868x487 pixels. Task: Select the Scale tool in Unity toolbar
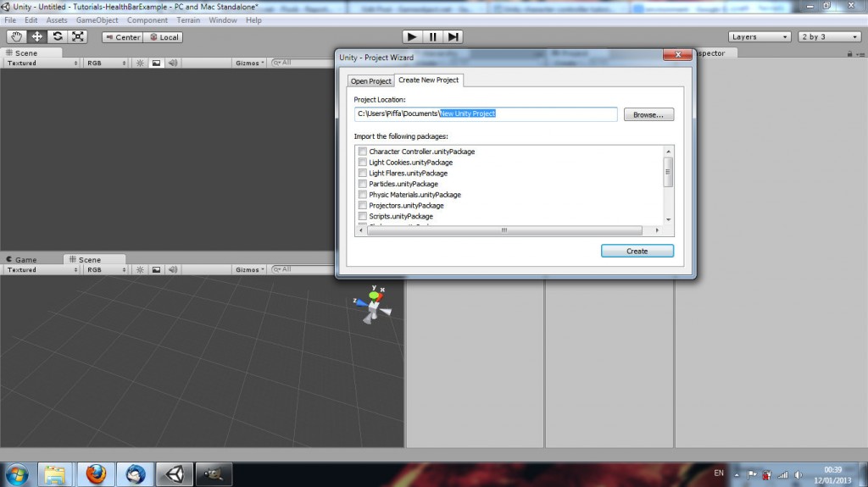pos(77,36)
